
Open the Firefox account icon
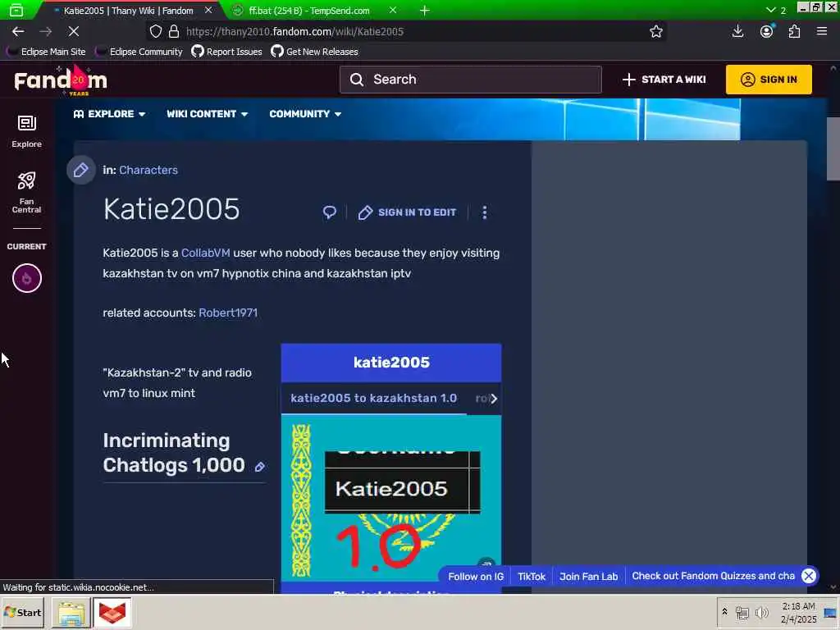pyautogui.click(x=767, y=32)
